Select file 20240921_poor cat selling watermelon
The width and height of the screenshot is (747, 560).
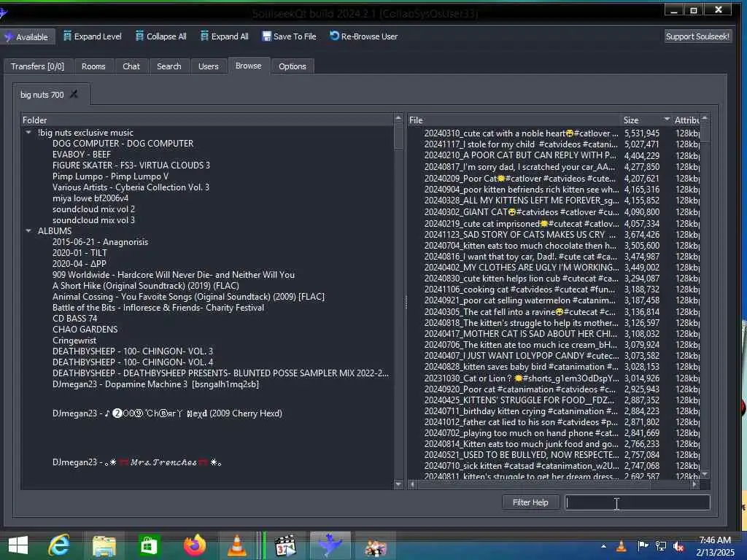pyautogui.click(x=521, y=300)
